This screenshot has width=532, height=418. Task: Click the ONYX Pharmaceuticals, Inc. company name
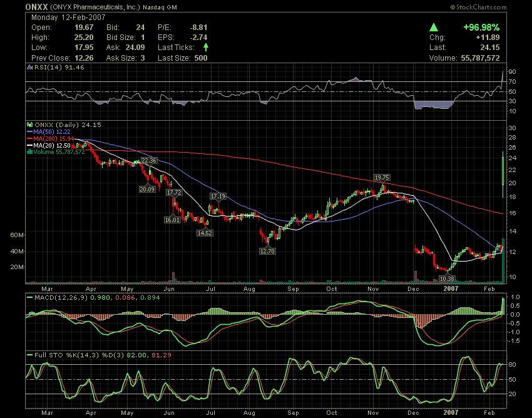[x=95, y=7]
